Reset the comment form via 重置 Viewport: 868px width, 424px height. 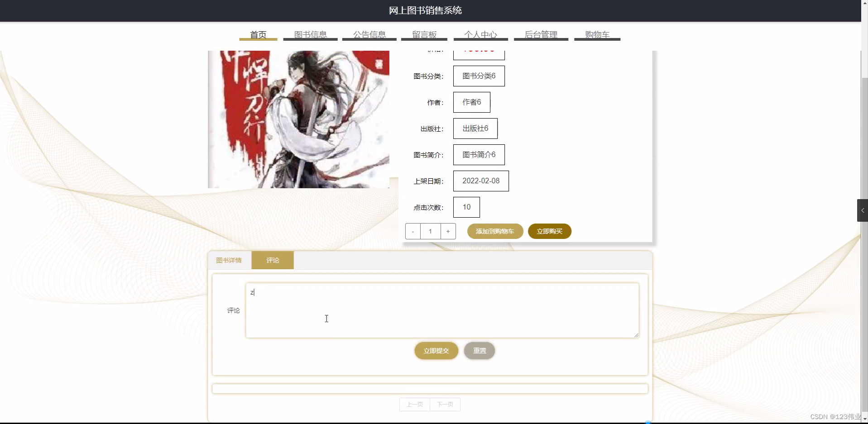(479, 351)
